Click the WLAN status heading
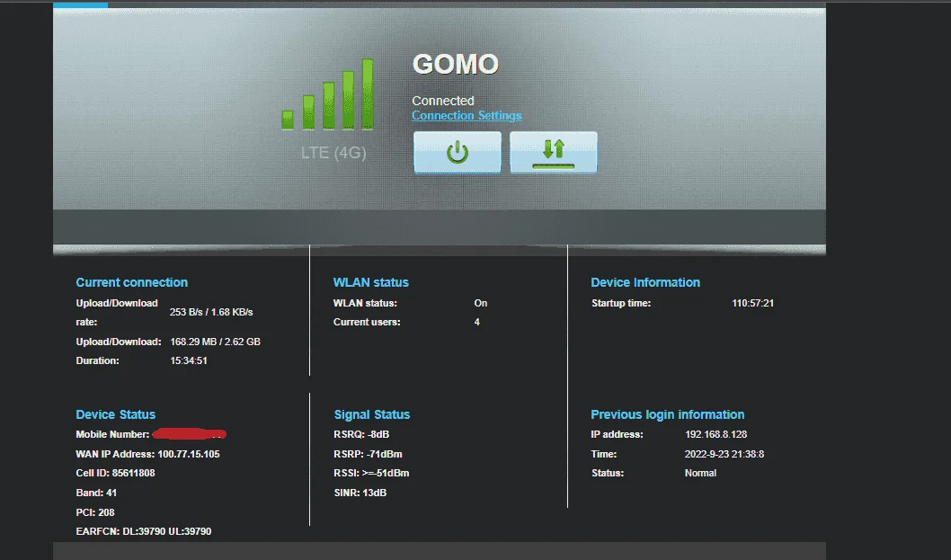The width and height of the screenshot is (951, 560). tap(370, 282)
